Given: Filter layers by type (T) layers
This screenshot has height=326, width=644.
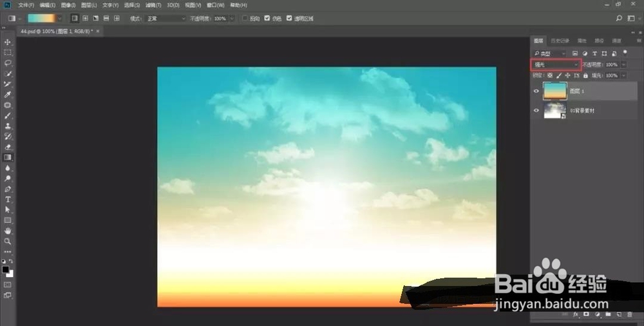Looking at the screenshot, I should click(594, 53).
